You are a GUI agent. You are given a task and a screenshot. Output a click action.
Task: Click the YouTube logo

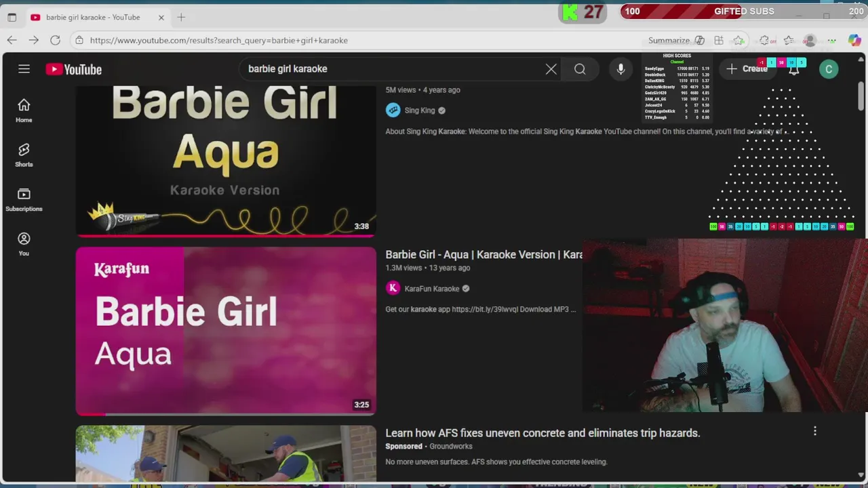pyautogui.click(x=73, y=69)
